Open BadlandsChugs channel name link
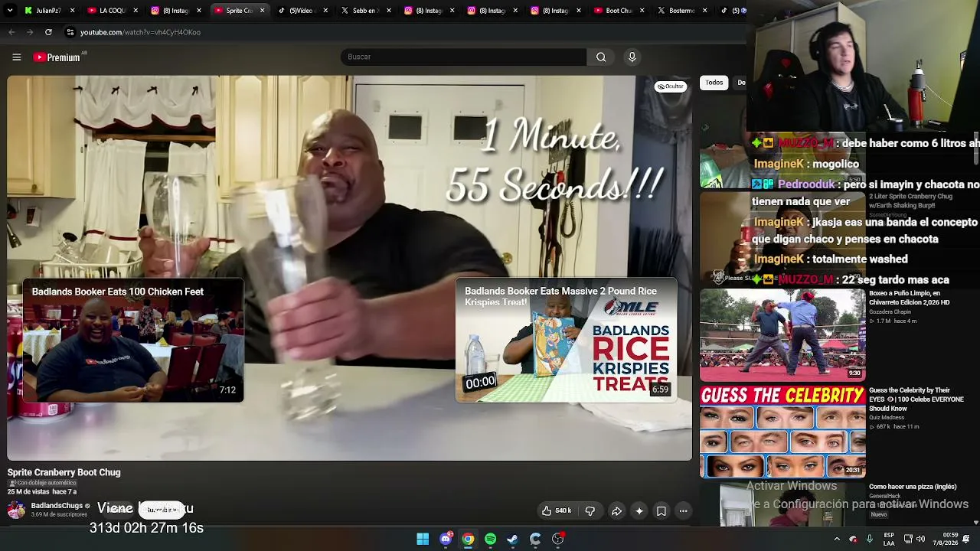Screen dimensions: 980x551 point(57,506)
